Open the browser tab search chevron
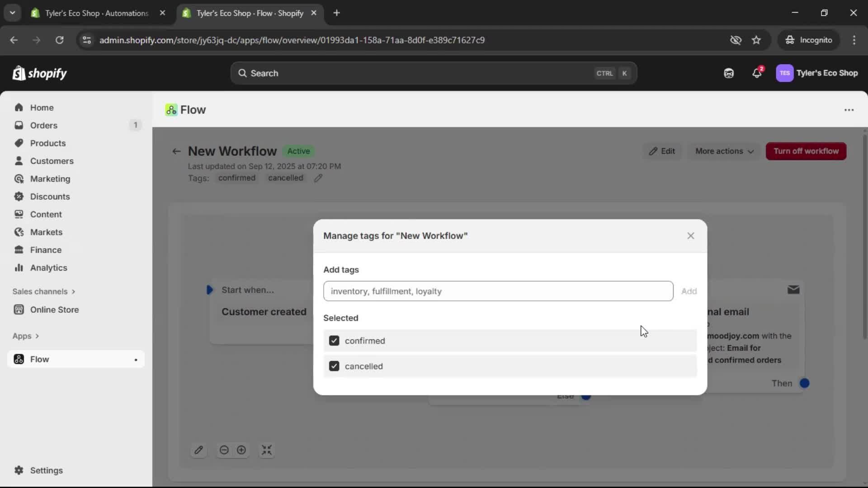 tap(12, 13)
